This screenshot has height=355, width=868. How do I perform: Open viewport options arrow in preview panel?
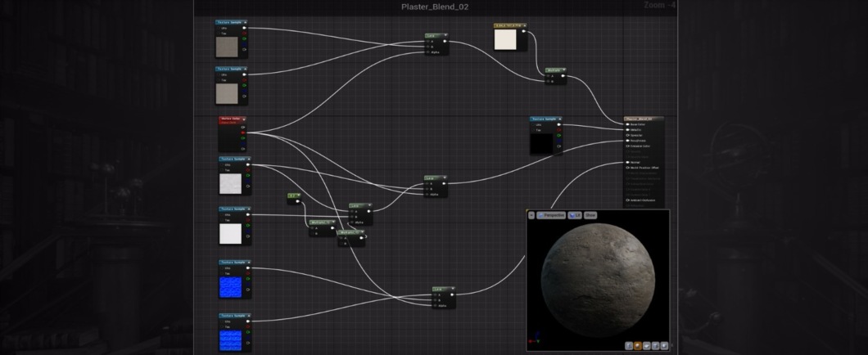click(531, 215)
